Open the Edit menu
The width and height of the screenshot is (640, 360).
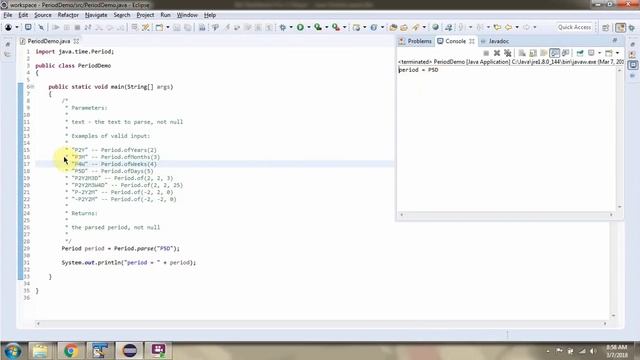(23, 15)
